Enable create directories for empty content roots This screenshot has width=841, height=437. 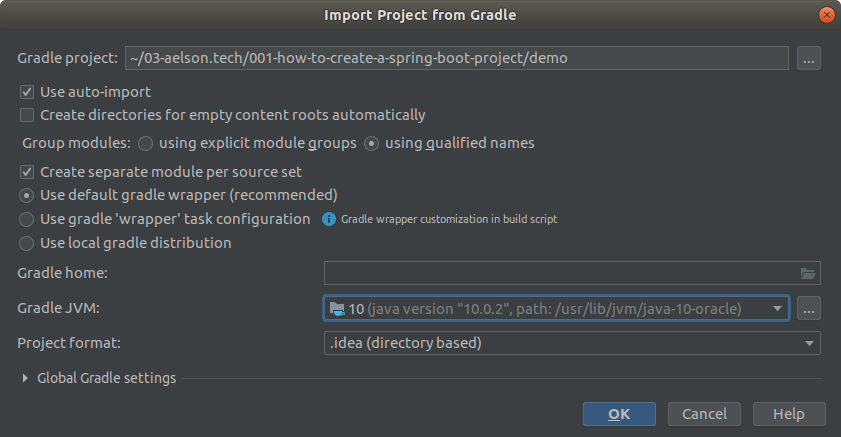coord(28,115)
